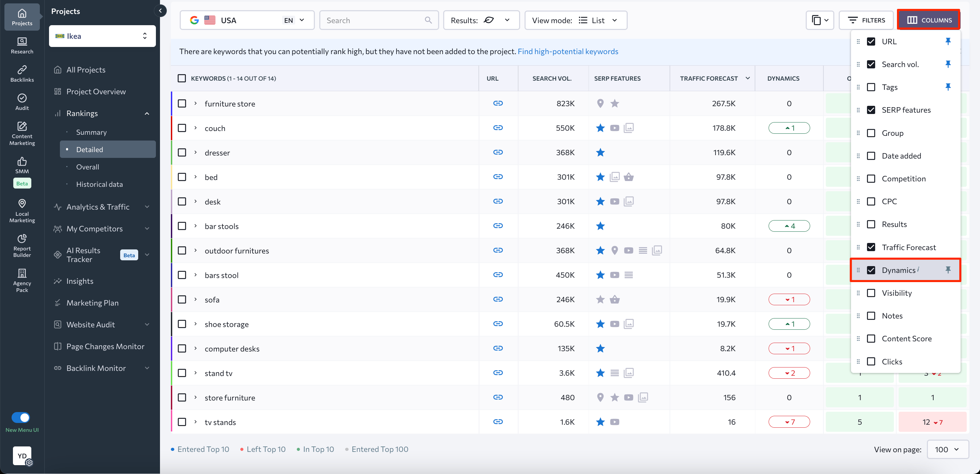Viewport: 980px width, 474px height.
Task: Open the Ikea project selector
Action: click(102, 36)
